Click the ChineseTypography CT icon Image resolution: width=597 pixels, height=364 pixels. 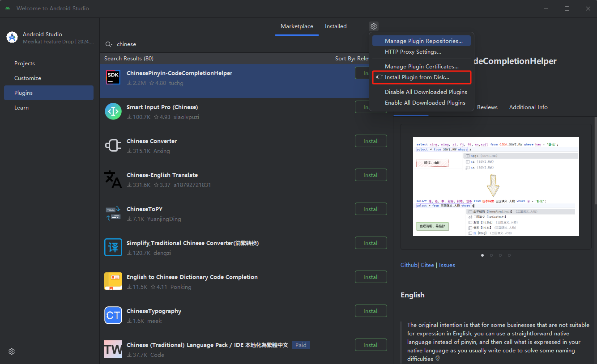[x=113, y=315]
